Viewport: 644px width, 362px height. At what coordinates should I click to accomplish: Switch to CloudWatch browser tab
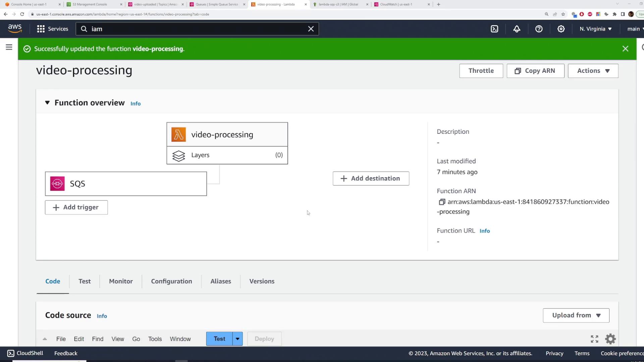point(401,4)
